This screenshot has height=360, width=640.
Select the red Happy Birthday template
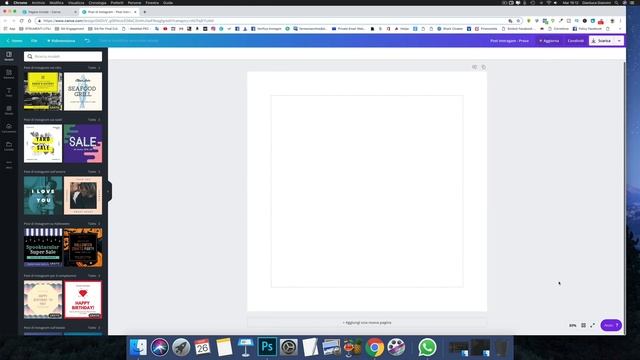(x=83, y=300)
